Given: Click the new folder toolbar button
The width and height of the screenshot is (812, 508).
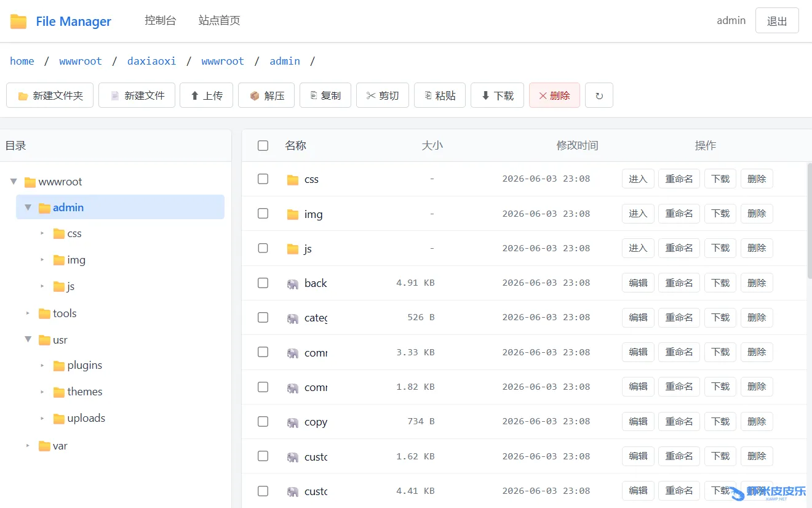Looking at the screenshot, I should pos(50,95).
